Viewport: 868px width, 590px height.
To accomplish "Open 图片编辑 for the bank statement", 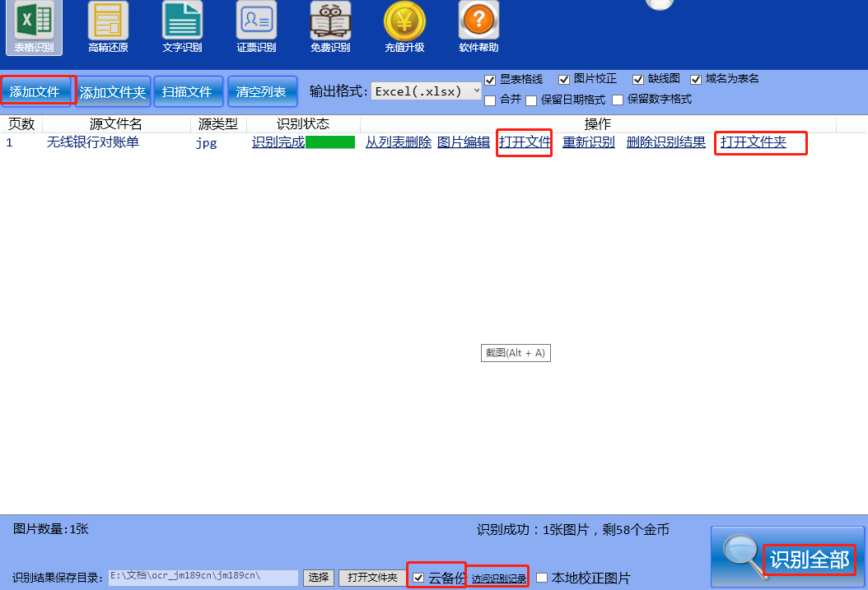I will click(464, 142).
